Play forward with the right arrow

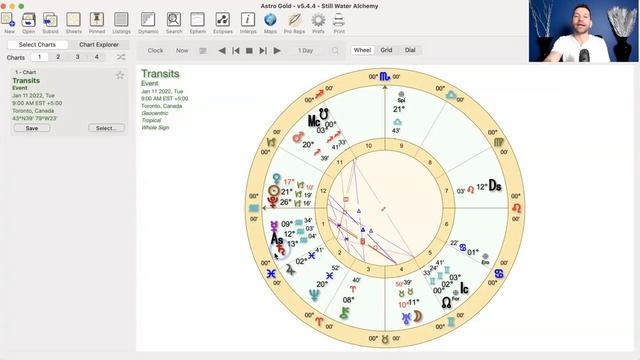[277, 51]
